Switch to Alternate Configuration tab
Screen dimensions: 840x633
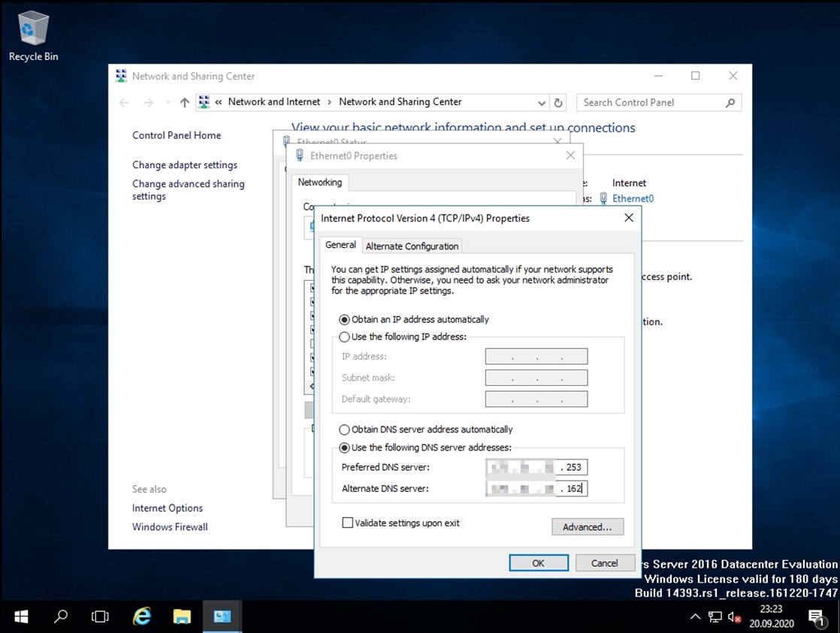pyautogui.click(x=412, y=246)
